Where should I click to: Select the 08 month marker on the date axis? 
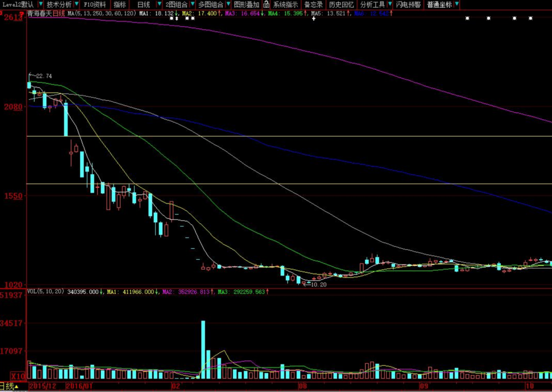point(303,386)
